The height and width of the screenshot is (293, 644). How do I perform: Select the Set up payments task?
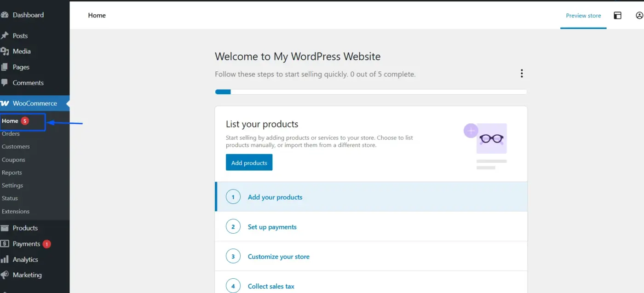tap(371, 227)
